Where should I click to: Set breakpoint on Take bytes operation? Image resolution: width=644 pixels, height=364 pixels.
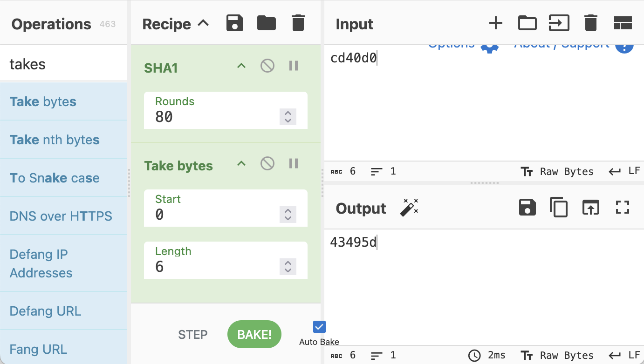coord(294,163)
